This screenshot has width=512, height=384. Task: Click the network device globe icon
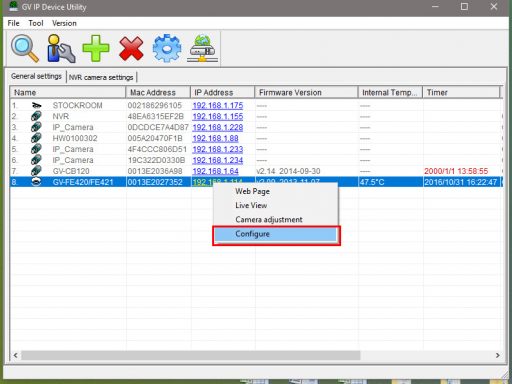coord(202,49)
